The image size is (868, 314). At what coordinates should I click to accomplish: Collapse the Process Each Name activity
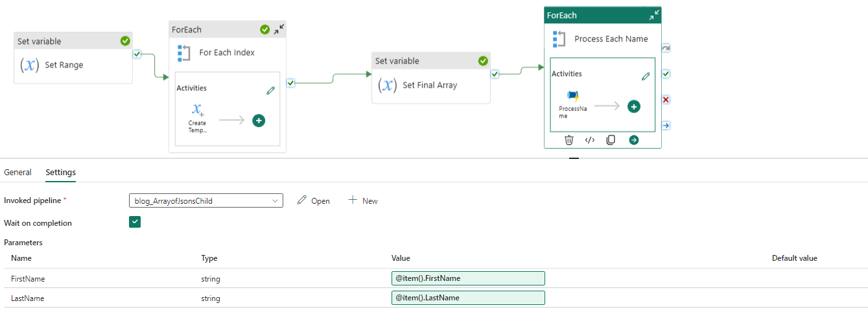coord(654,15)
